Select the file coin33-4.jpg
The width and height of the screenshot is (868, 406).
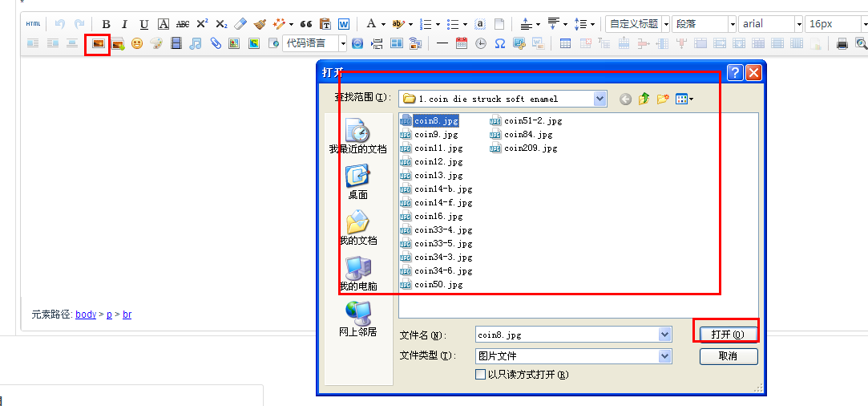436,229
